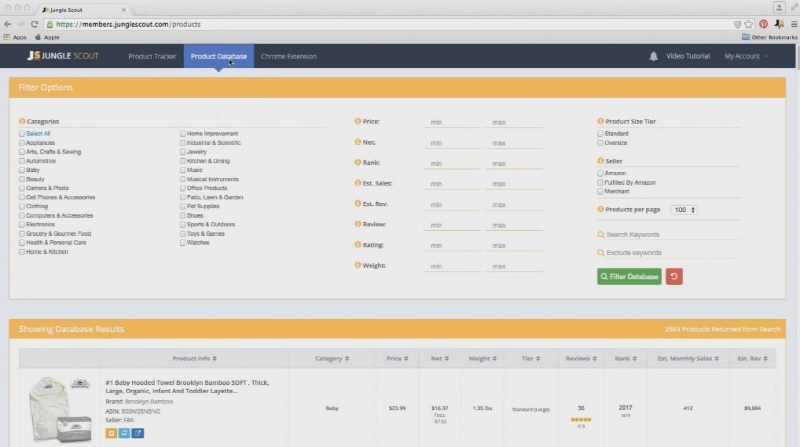
Task: Click the light blue refresh icon under the product
Action: (124, 433)
